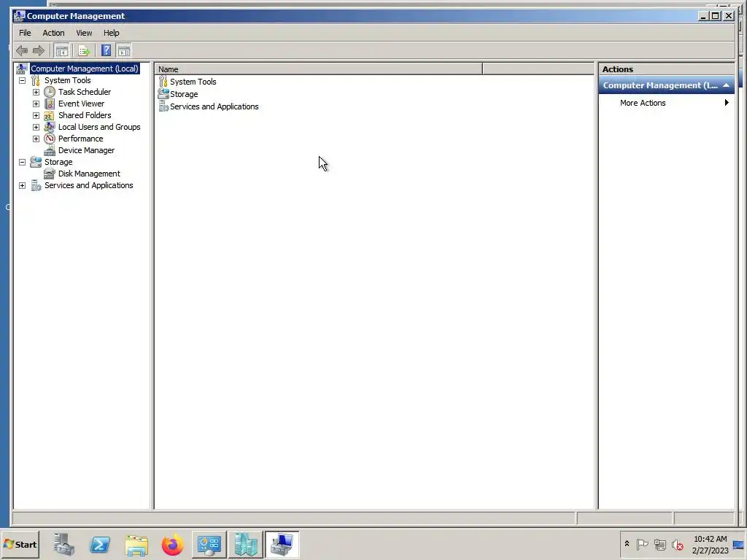Click the Export List toolbar icon
This screenshot has height=560, width=747.
pyautogui.click(x=84, y=50)
